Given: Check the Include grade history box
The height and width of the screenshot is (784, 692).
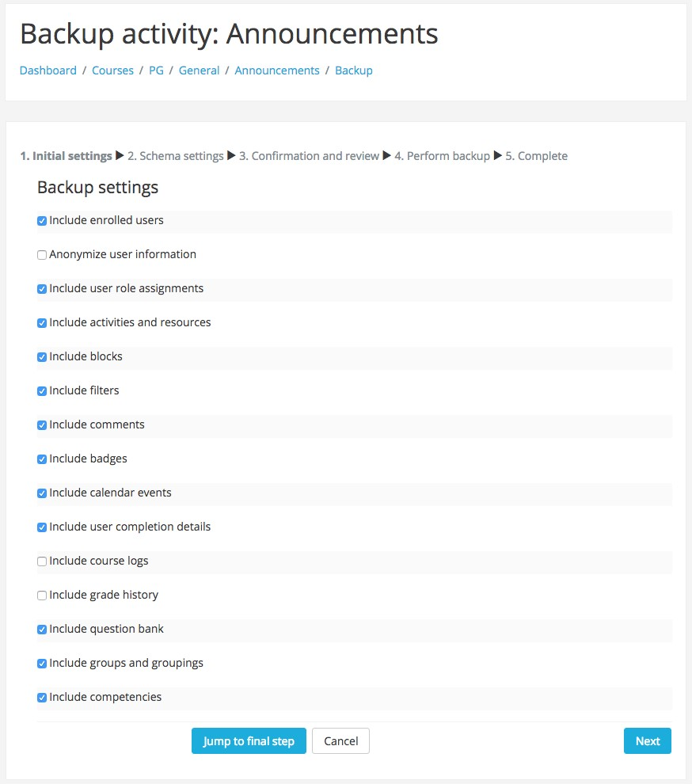Looking at the screenshot, I should point(42,596).
